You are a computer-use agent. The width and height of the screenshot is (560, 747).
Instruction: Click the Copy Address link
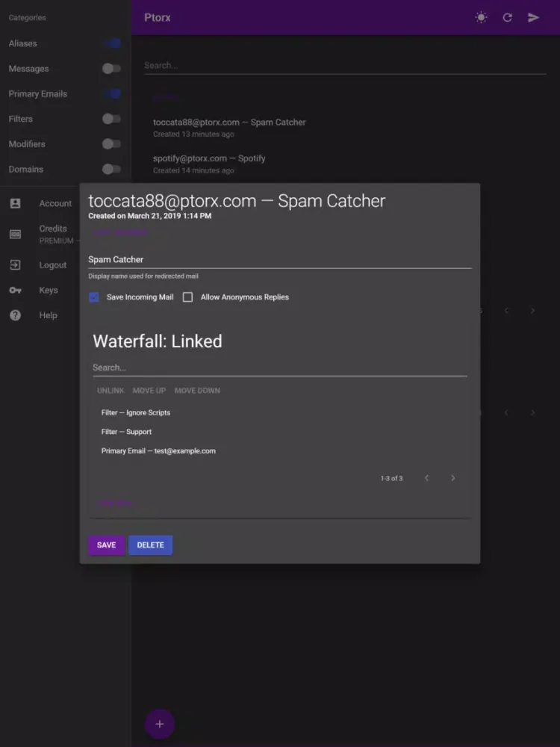pos(121,232)
